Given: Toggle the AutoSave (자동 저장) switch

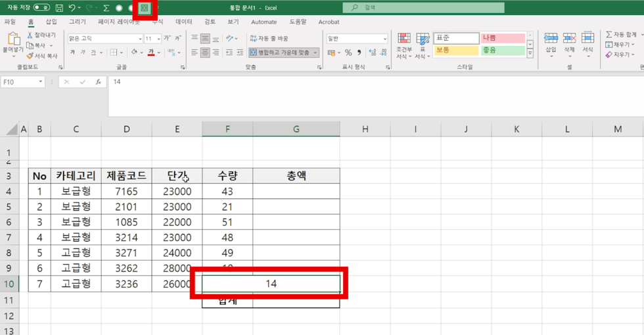Looking at the screenshot, I should click(x=41, y=8).
